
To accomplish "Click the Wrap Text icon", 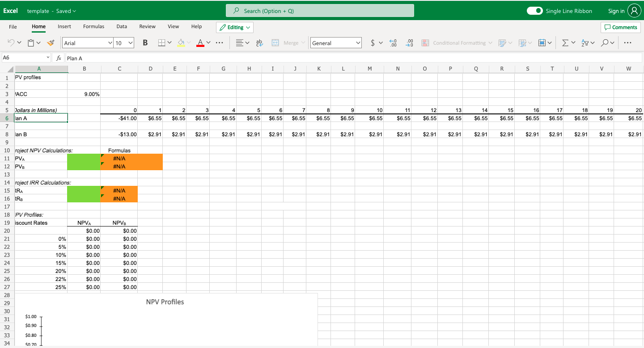I will point(259,42).
